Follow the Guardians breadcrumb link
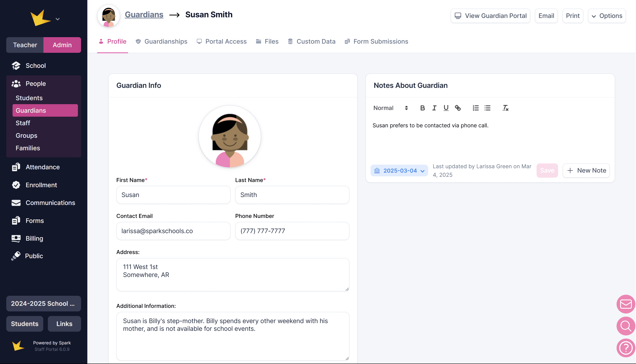The image size is (636, 364). coord(144,14)
